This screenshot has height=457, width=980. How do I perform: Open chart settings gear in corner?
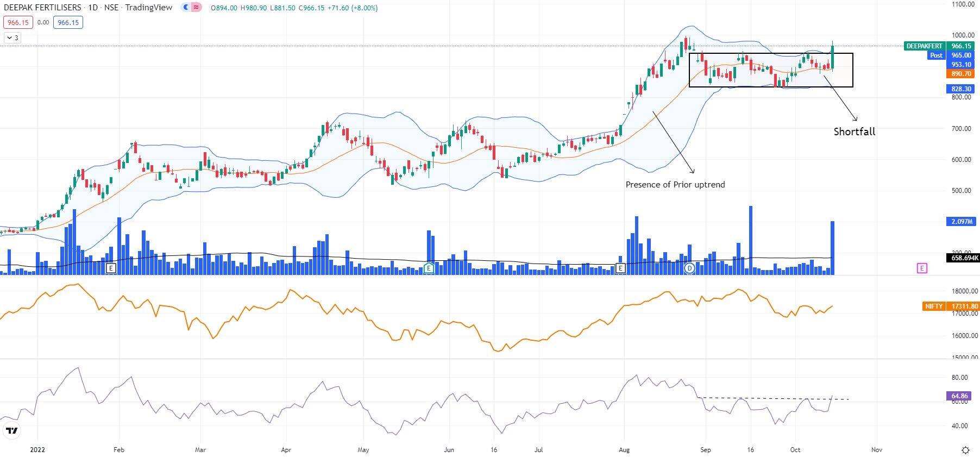point(965,450)
